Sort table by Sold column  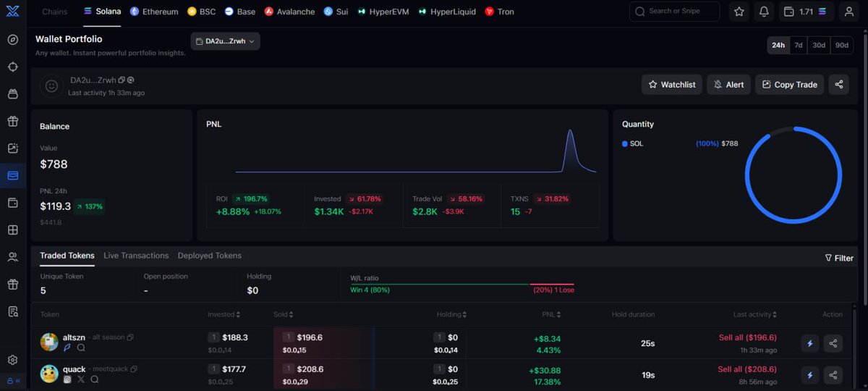(283, 314)
